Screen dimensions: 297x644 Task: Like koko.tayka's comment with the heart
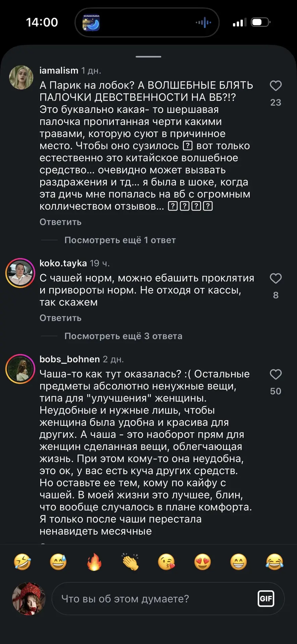[276, 278]
